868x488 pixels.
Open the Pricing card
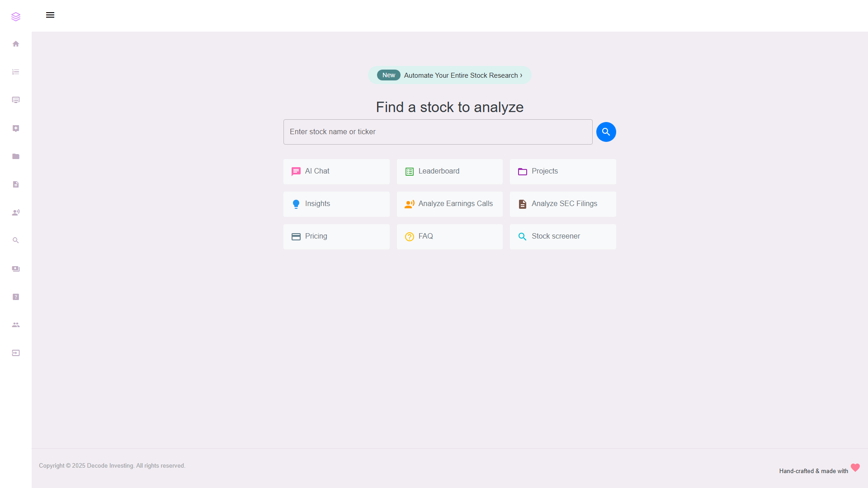tap(336, 236)
